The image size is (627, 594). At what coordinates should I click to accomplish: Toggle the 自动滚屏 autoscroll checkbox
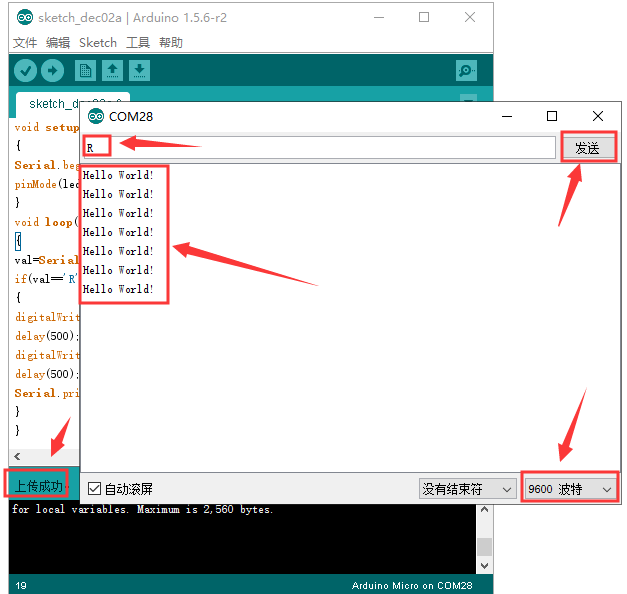click(94, 488)
